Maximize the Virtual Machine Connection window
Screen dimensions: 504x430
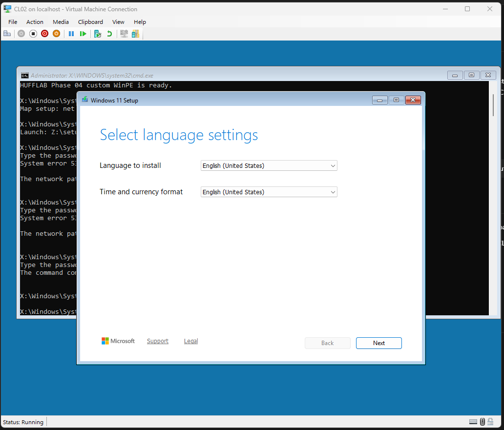467,9
